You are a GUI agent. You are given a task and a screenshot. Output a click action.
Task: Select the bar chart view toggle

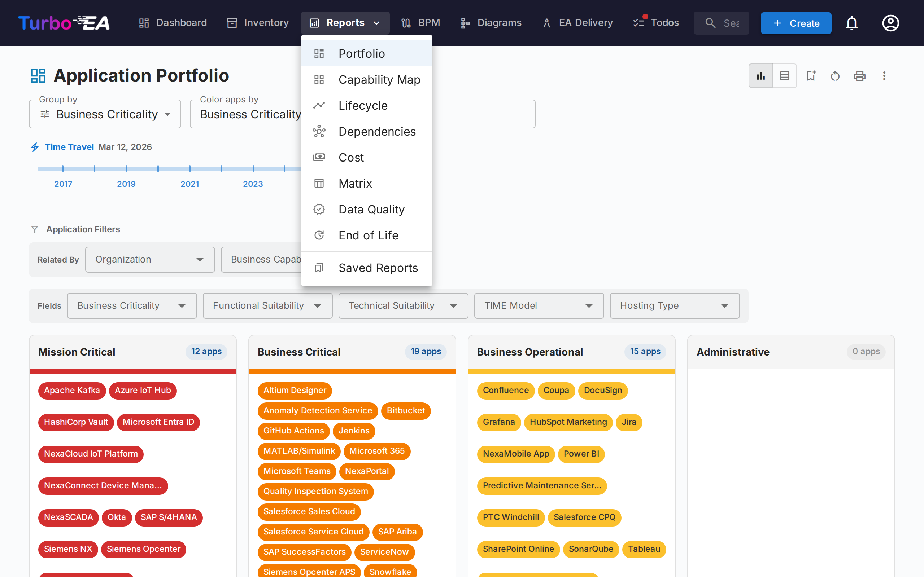point(760,76)
